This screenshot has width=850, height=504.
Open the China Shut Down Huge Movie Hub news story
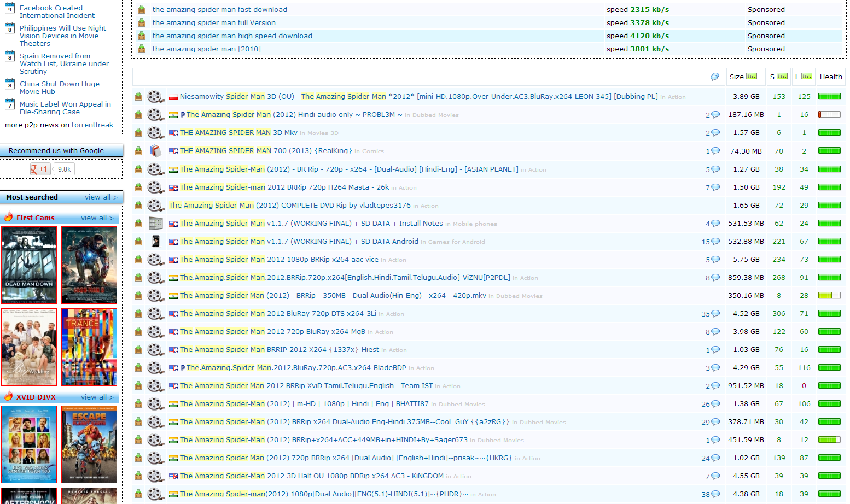tap(59, 87)
